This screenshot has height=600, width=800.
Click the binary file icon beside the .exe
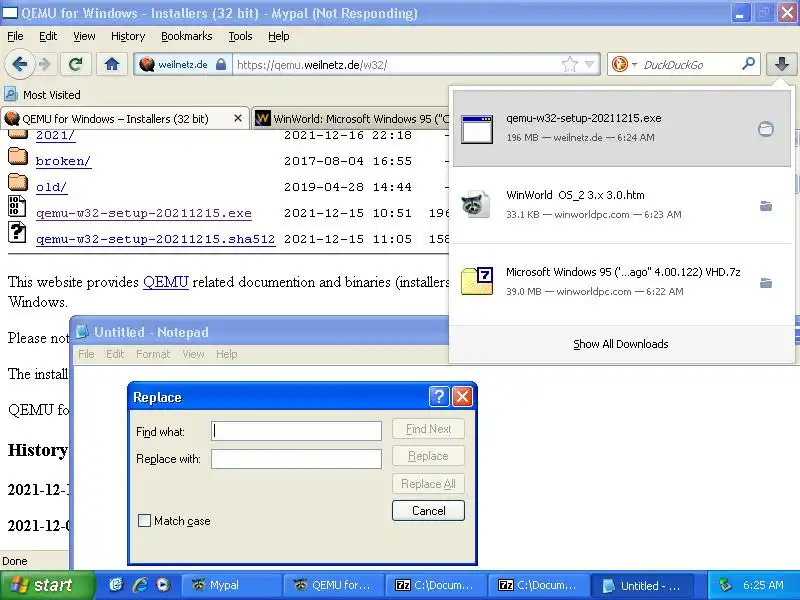point(17,206)
